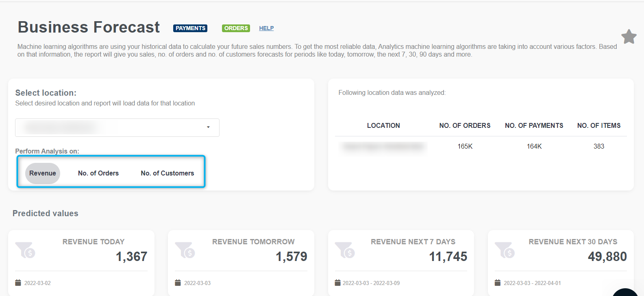Switch analysis to No. of Customers
The width and height of the screenshot is (644, 296).
click(168, 173)
